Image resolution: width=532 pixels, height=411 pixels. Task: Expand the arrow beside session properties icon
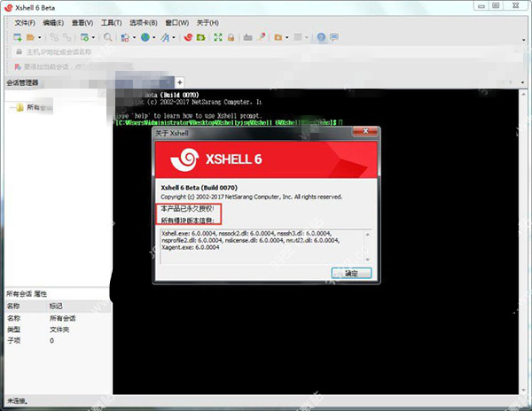click(x=93, y=37)
